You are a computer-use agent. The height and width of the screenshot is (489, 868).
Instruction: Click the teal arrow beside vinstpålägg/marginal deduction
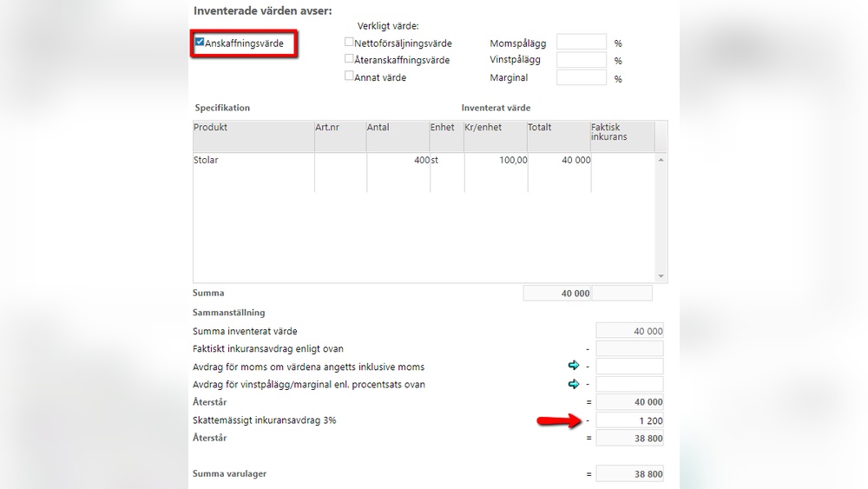pos(574,384)
